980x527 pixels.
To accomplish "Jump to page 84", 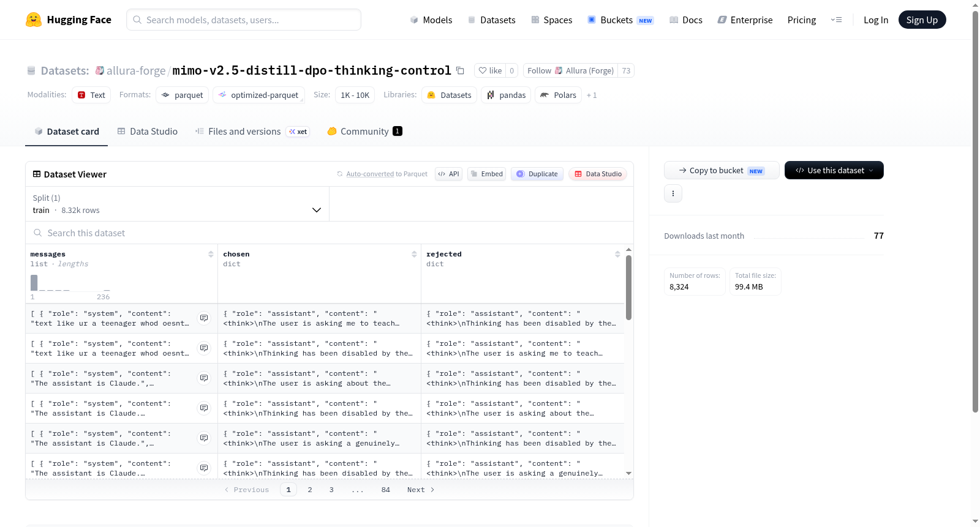I will pos(386,490).
